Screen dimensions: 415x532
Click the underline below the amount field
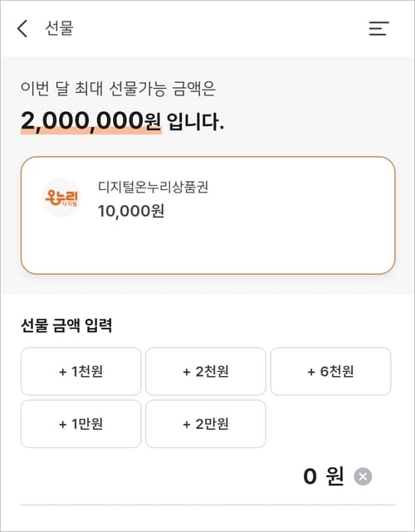click(x=207, y=505)
